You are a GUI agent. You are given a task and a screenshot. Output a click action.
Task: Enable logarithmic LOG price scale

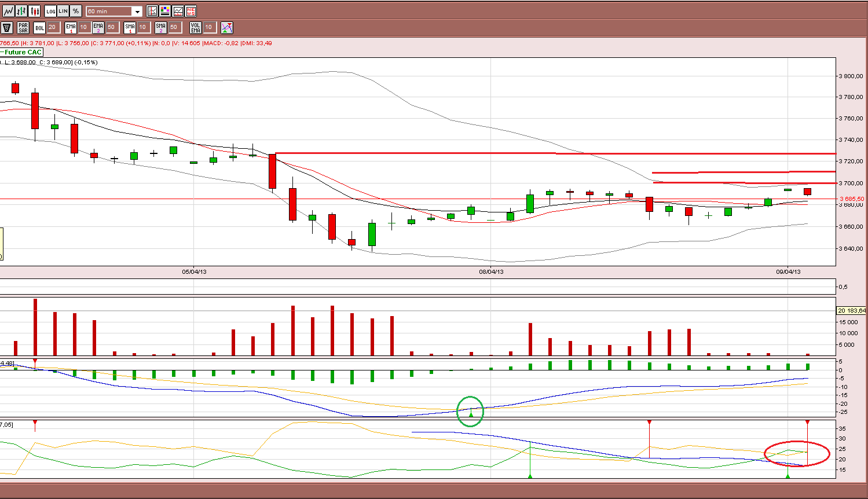(50, 11)
